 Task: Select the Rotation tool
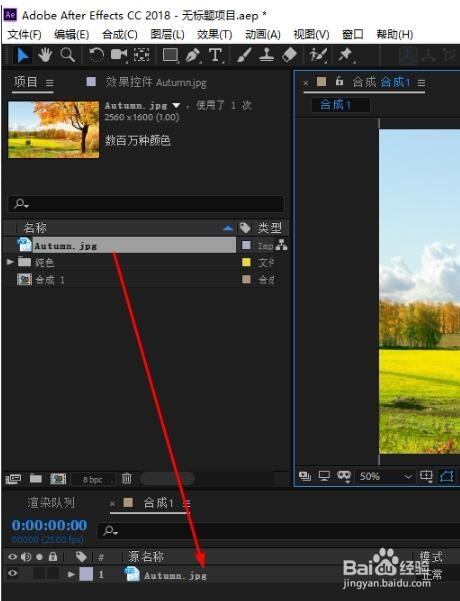pos(96,55)
